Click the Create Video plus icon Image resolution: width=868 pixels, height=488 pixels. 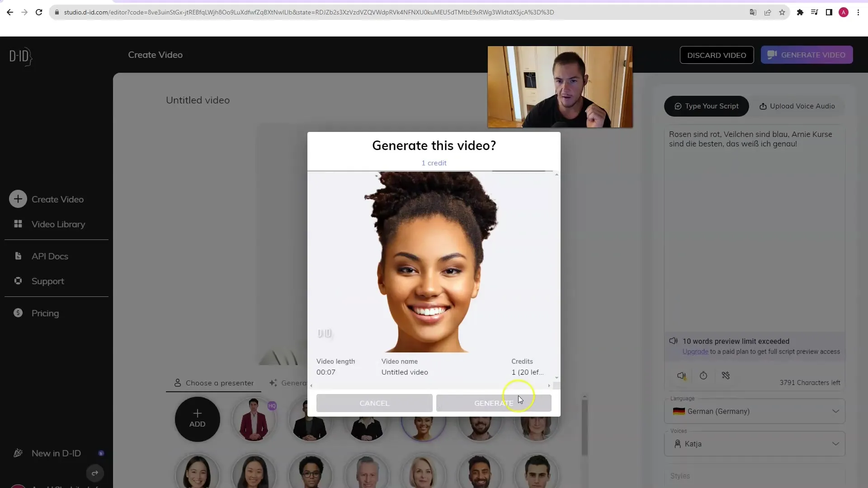[x=18, y=199]
